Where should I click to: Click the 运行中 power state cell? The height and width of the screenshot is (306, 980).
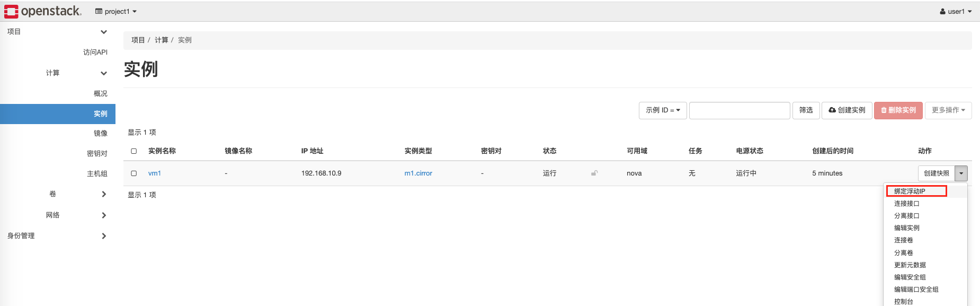pos(746,173)
